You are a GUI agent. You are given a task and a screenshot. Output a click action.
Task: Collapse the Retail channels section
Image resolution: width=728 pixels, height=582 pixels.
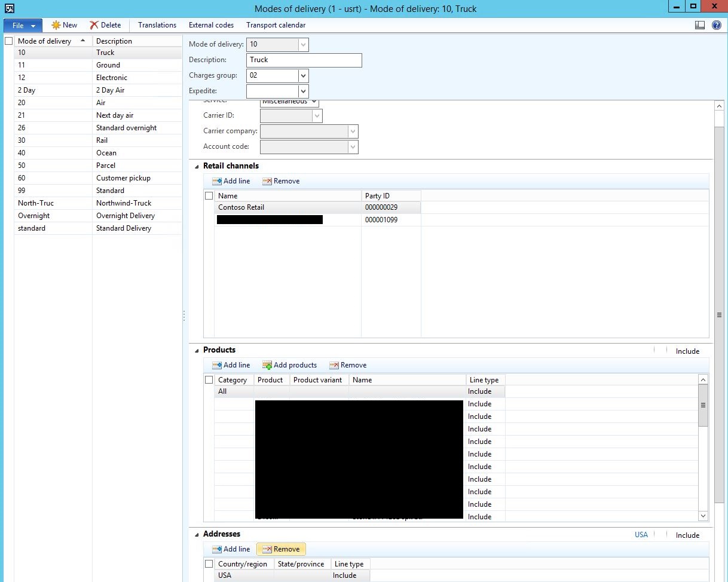pyautogui.click(x=197, y=167)
